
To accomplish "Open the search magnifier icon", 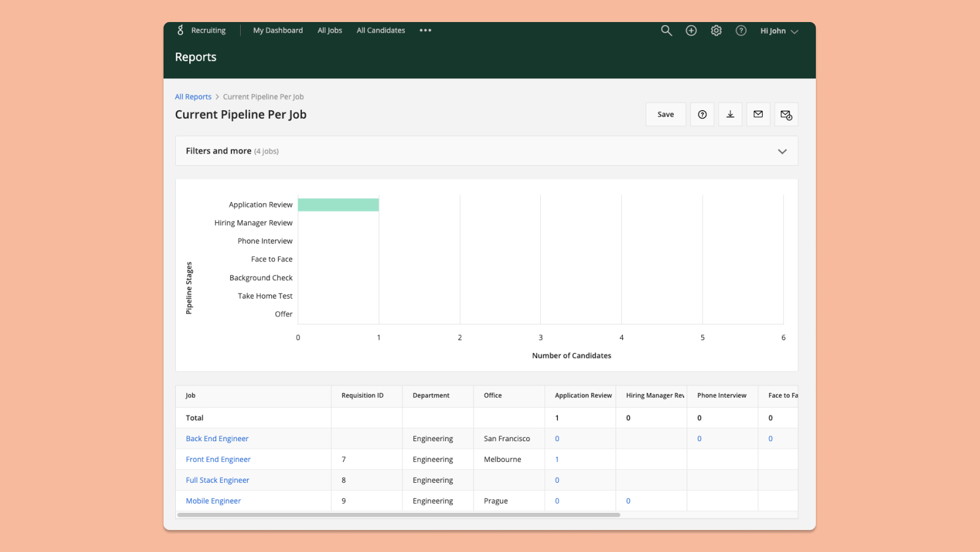I will click(x=666, y=31).
